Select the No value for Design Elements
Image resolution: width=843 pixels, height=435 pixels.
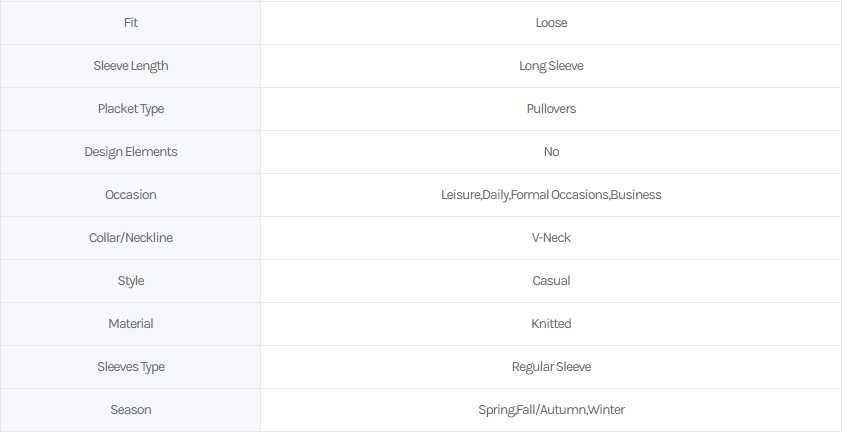tap(551, 152)
